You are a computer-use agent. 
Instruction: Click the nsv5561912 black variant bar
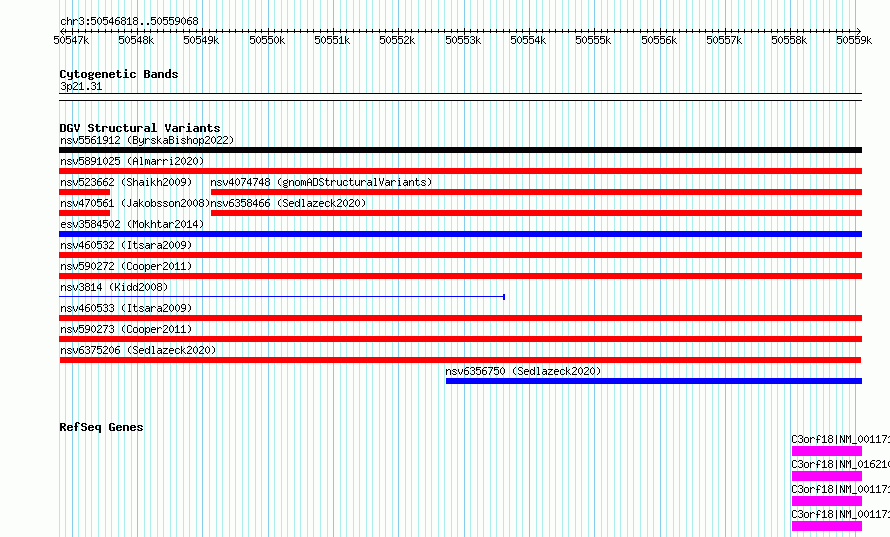[x=460, y=150]
